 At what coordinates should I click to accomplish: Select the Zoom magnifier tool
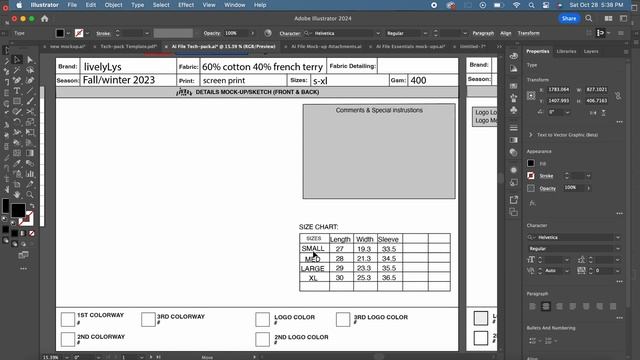tap(30, 195)
